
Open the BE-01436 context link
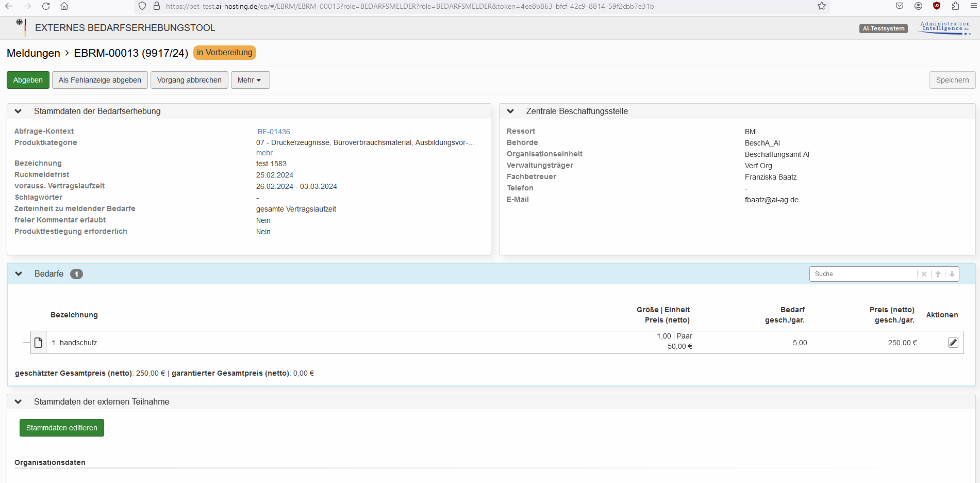click(274, 132)
